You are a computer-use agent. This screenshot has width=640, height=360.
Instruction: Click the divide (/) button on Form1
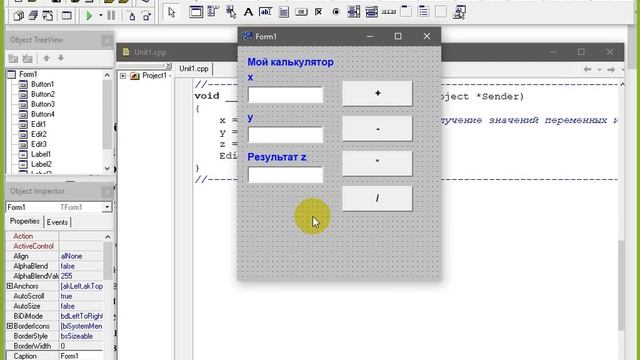377,198
